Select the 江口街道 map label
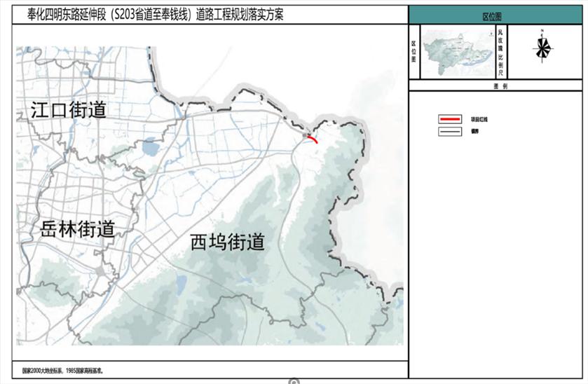The height and width of the screenshot is (384, 588). (x=68, y=109)
